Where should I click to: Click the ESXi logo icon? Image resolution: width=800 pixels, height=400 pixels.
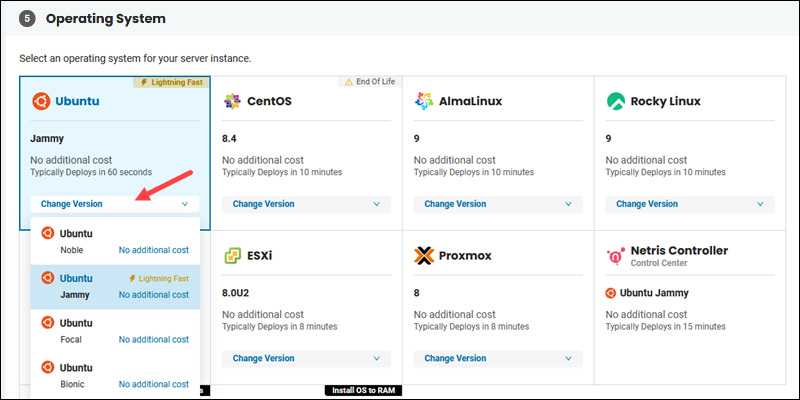point(232,255)
